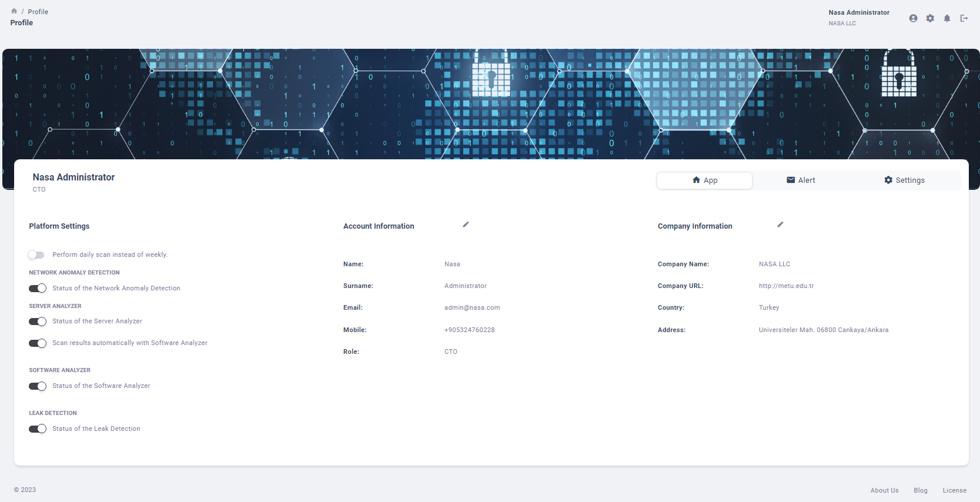980x502 pixels.
Task: Click the Role value CTO
Action: 450,352
